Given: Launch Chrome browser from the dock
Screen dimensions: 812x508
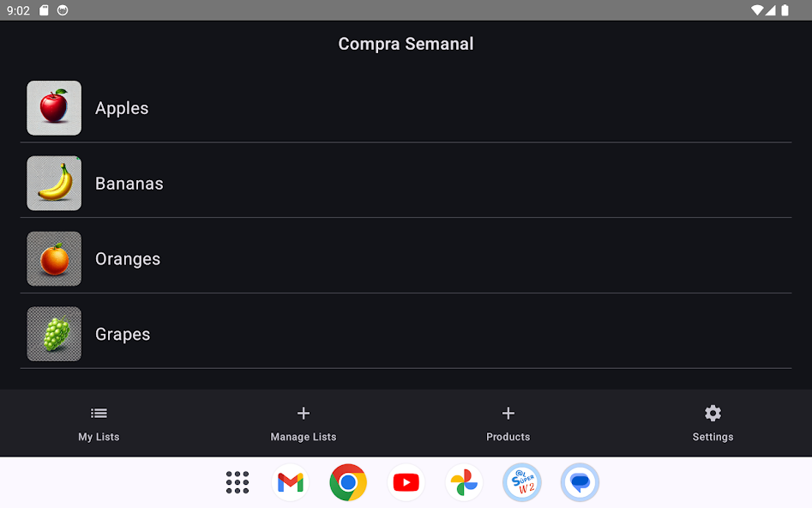Looking at the screenshot, I should click(348, 482).
